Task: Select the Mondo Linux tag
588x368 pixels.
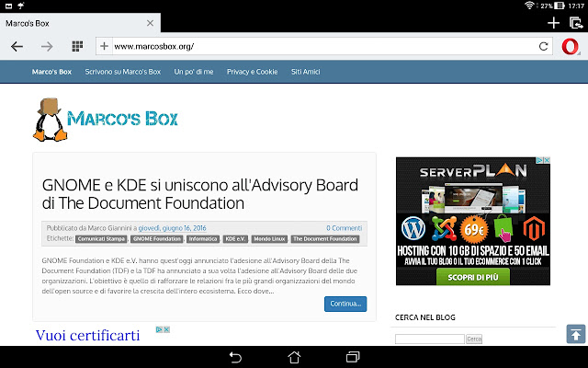Action: pyautogui.click(x=269, y=239)
